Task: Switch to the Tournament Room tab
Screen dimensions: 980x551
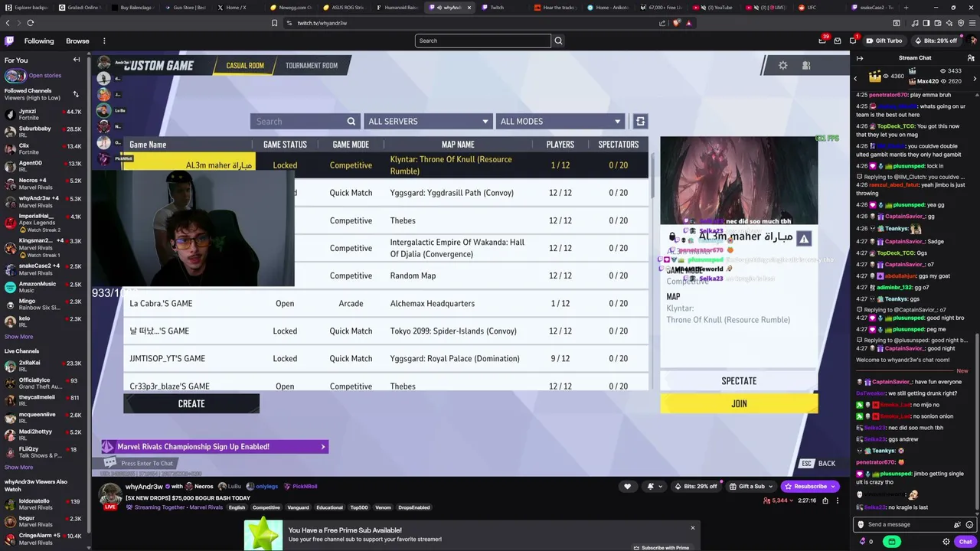Action: click(312, 65)
